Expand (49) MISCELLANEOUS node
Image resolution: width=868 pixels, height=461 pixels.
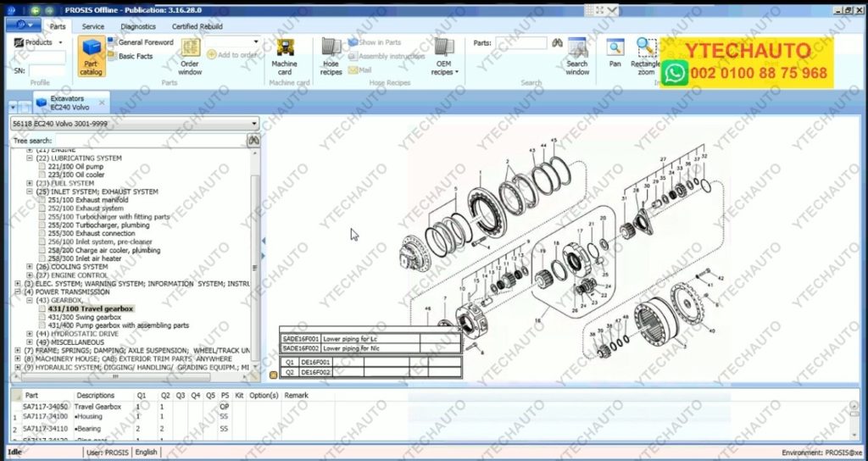(30, 342)
